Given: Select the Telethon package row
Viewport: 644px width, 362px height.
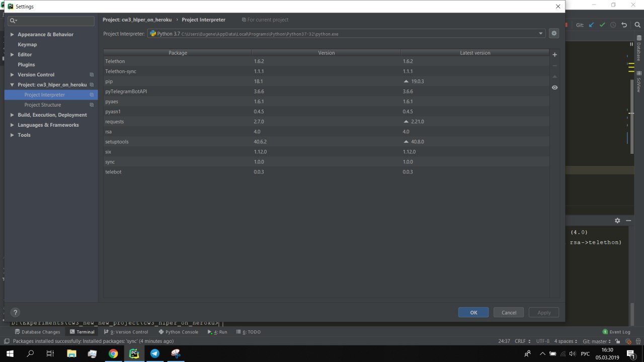Looking at the screenshot, I should (x=326, y=61).
